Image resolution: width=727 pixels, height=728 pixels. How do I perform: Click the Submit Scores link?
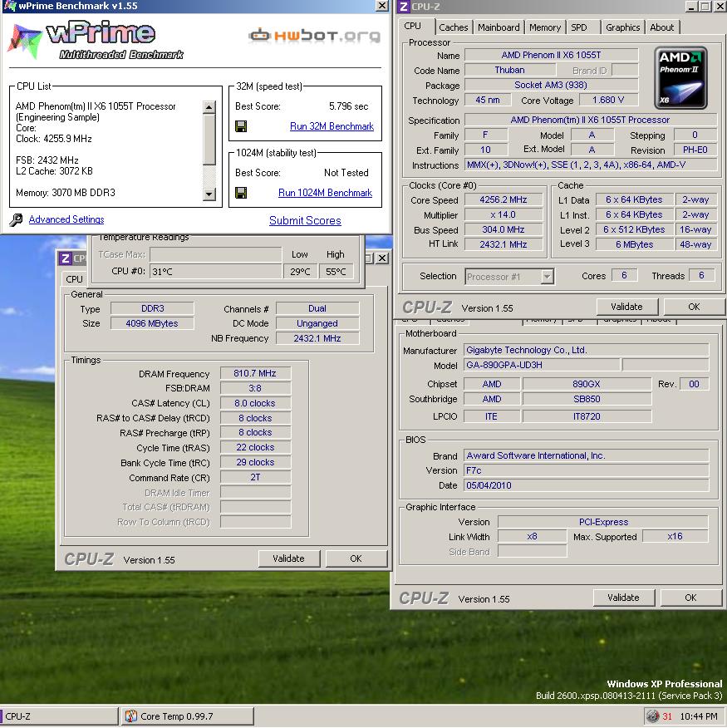coord(305,220)
